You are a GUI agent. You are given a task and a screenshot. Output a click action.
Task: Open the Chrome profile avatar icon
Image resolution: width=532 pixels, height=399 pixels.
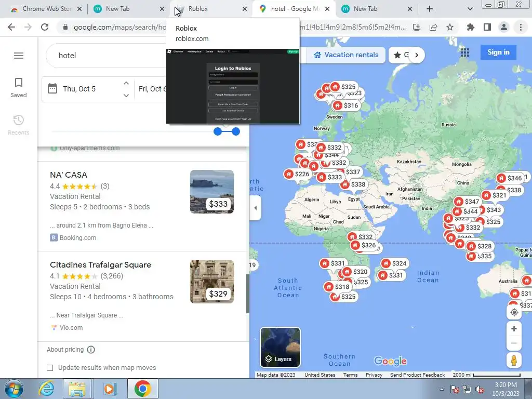504,27
